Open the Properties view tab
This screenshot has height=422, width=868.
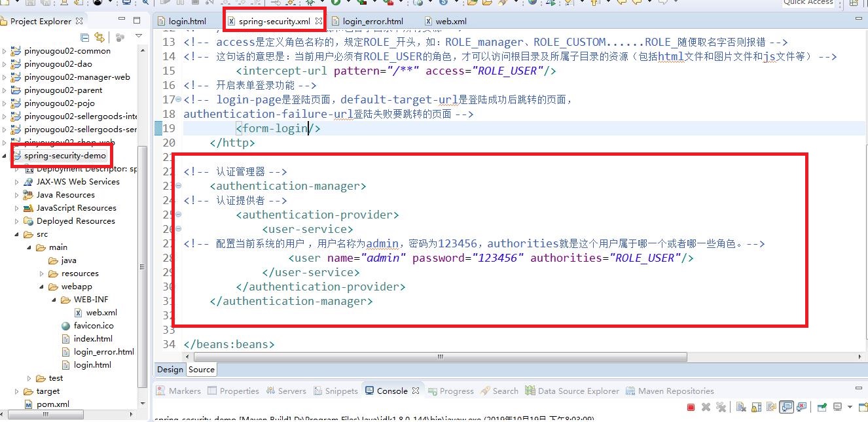tap(234, 391)
